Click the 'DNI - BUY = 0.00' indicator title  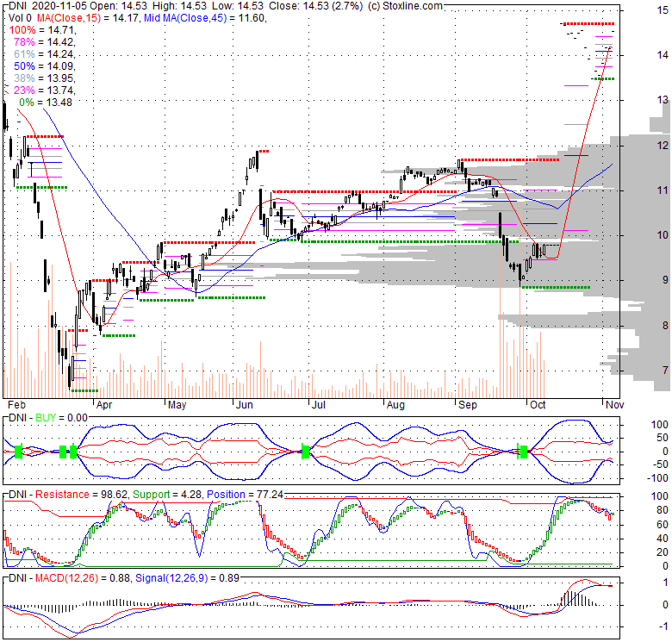coord(48,418)
